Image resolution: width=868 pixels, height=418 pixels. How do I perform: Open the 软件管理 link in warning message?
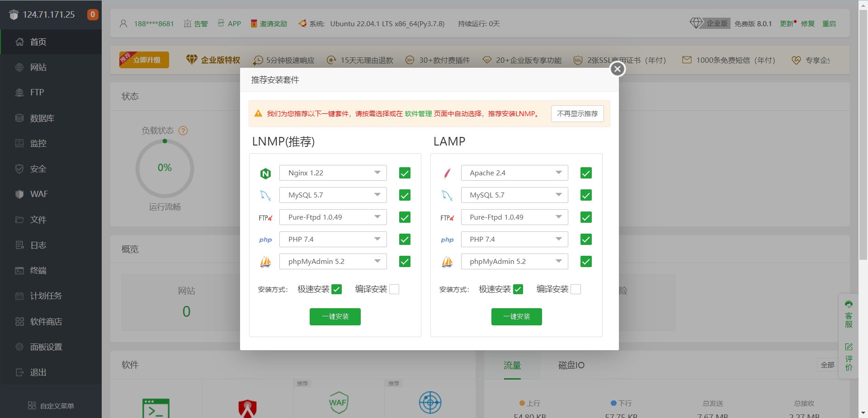click(418, 114)
